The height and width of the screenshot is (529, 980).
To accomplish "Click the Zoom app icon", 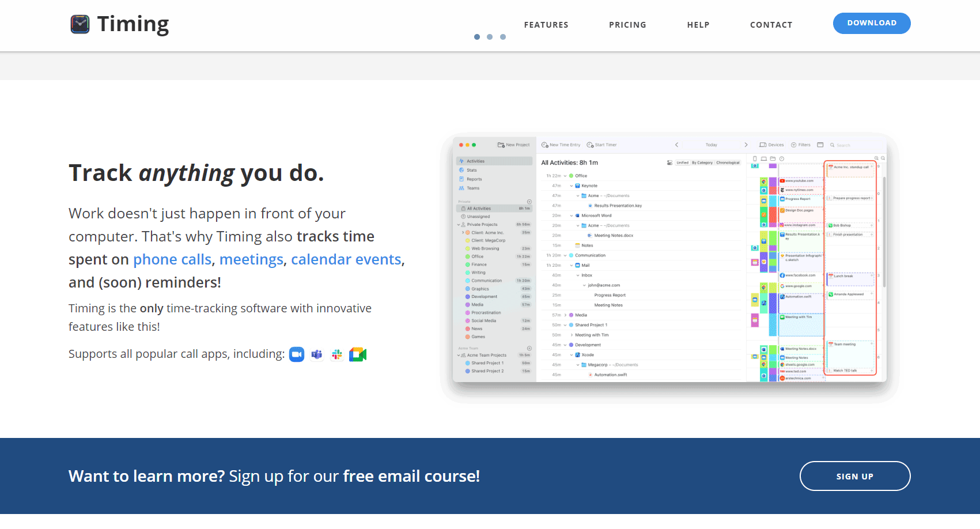I will click(297, 354).
